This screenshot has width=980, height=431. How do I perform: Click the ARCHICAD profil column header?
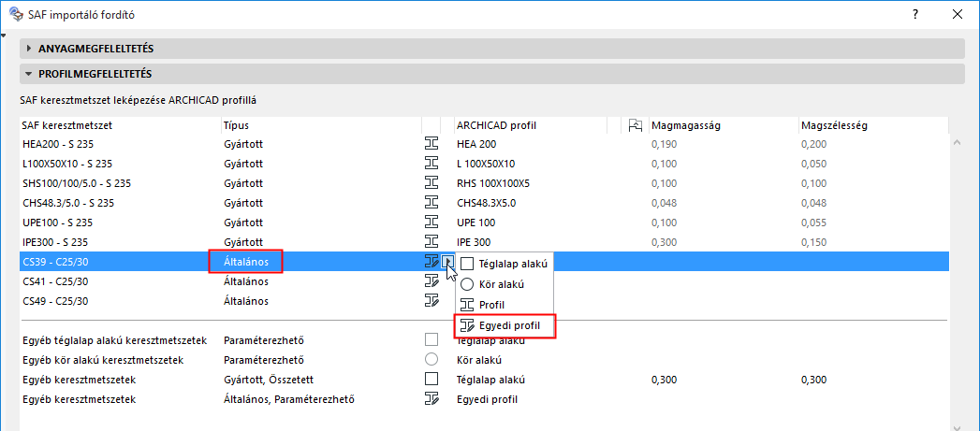point(531,125)
